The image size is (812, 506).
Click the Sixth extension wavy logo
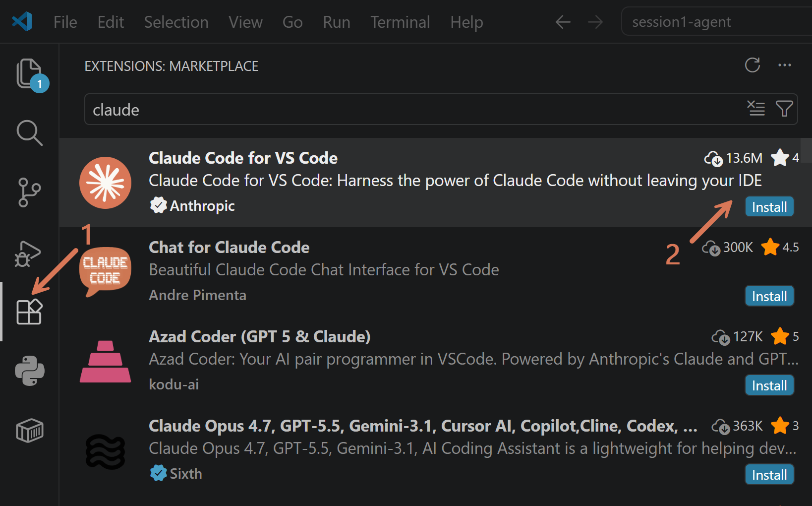click(105, 451)
